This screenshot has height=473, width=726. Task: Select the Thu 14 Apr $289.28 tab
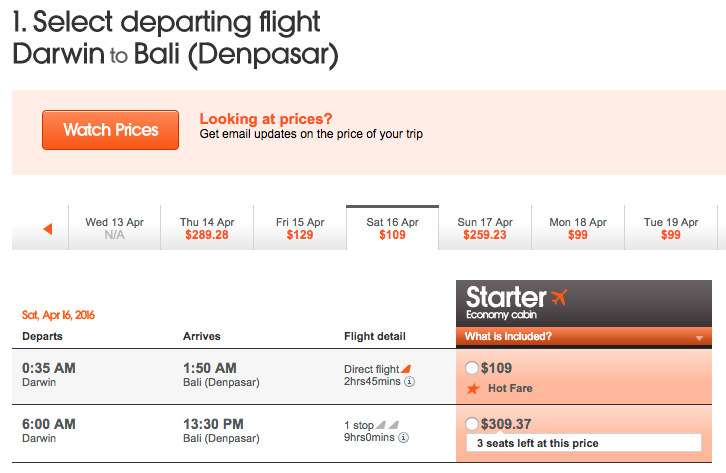pyautogui.click(x=207, y=228)
